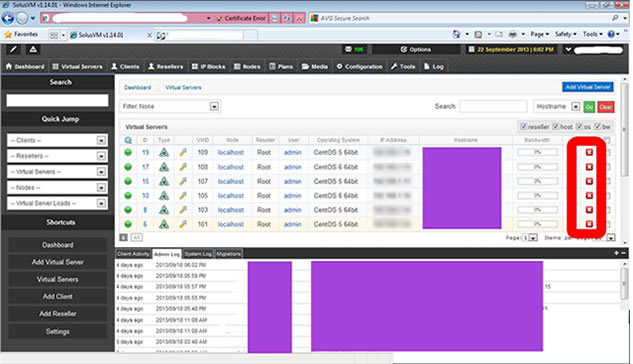Image resolution: width=633 pixels, height=364 pixels.
Task: Click the red Clear button
Action: (x=606, y=107)
